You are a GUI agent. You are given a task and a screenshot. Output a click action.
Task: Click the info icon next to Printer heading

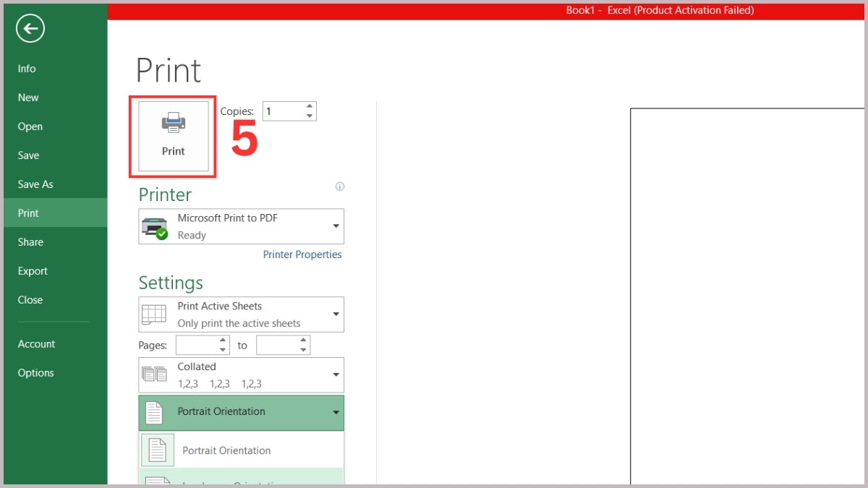click(x=339, y=187)
